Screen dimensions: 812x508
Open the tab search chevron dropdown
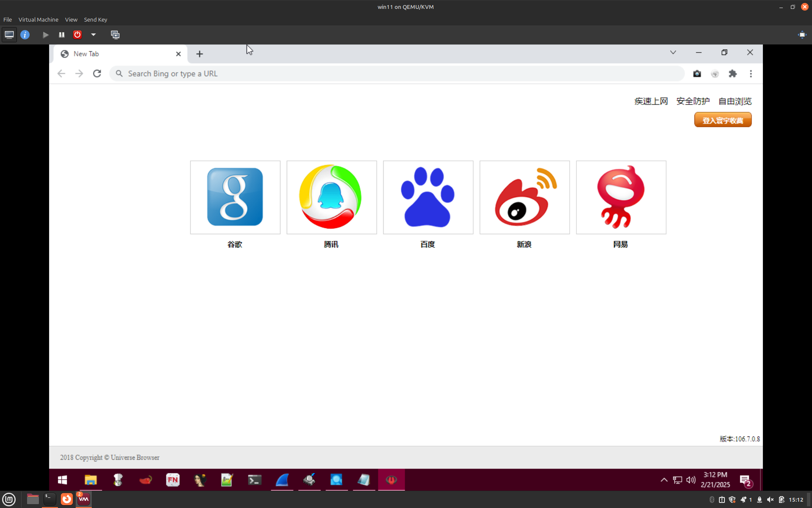pyautogui.click(x=673, y=52)
